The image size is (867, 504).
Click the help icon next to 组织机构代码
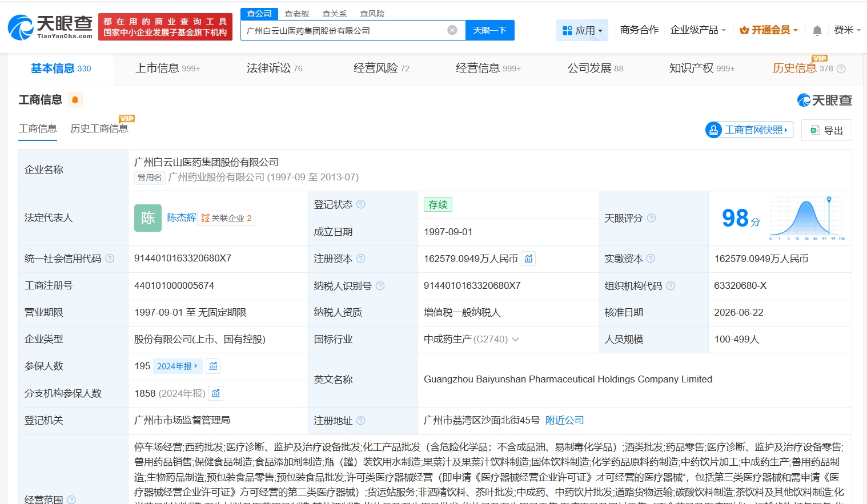click(671, 286)
